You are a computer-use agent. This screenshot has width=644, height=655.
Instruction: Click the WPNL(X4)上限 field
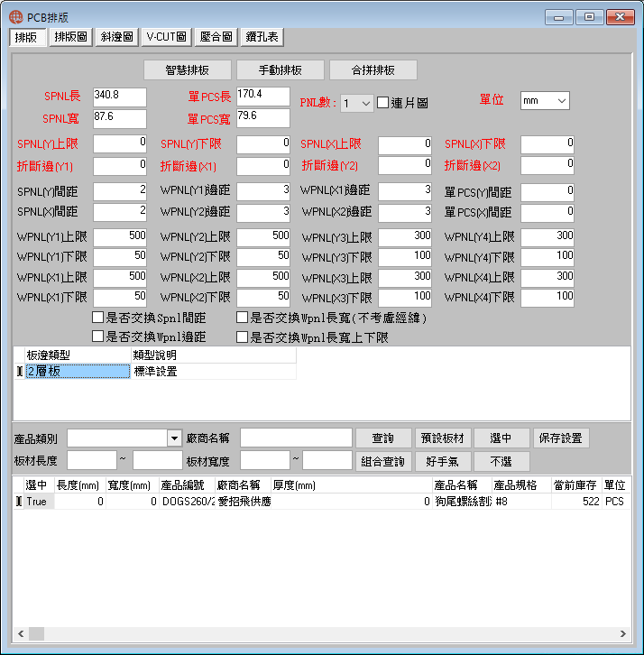[547, 278]
